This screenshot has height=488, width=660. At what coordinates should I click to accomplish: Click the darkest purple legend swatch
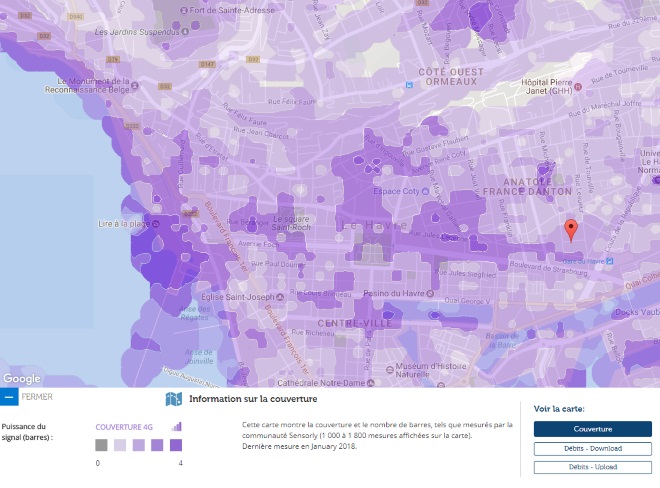(176, 445)
